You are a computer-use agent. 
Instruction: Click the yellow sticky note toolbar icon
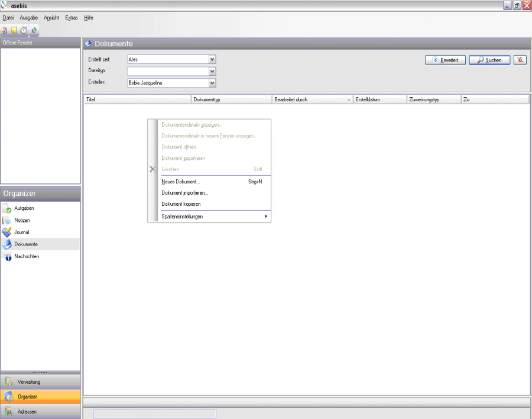14,30
